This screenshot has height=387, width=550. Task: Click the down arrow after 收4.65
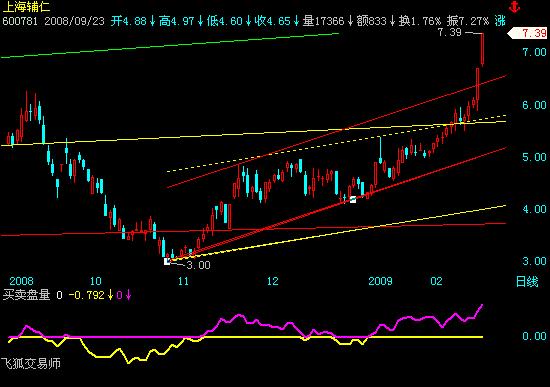[x=296, y=21]
